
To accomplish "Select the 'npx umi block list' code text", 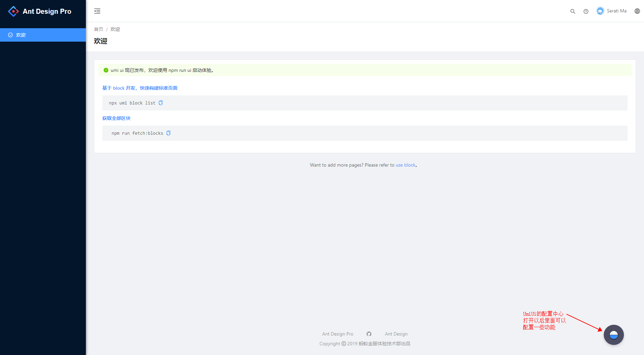I will tap(132, 103).
